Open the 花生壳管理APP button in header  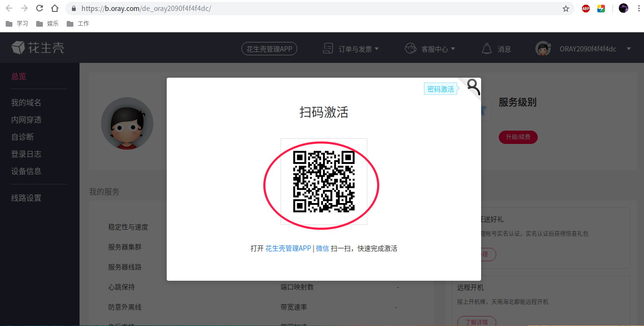coord(269,49)
